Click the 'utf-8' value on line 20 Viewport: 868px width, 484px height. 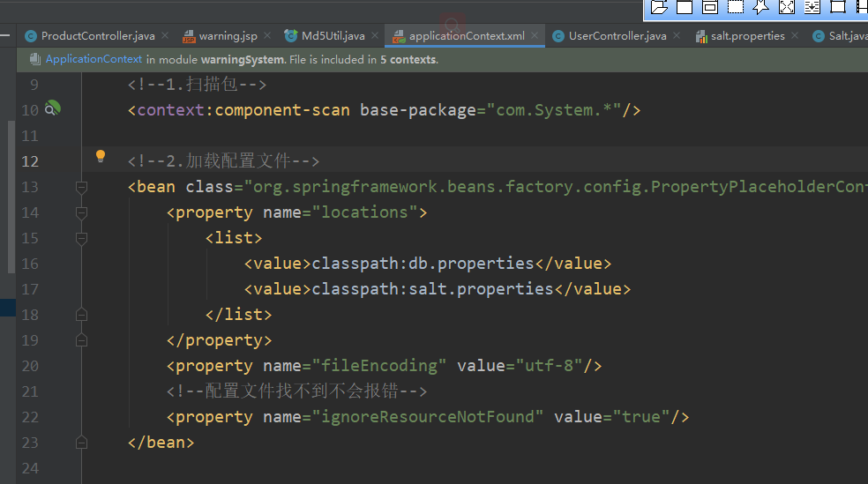(x=549, y=366)
